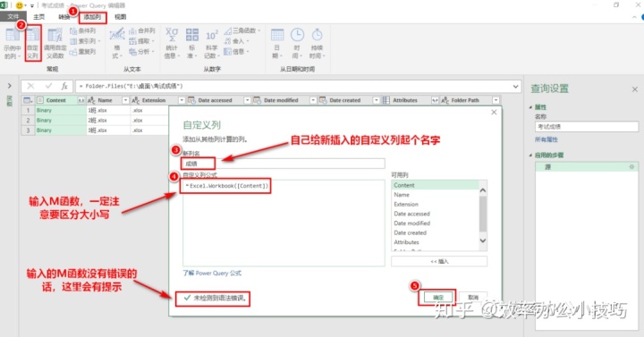Click the smiley feedback icon in title bar
Viewport: 644px width, 337px height.
point(19,5)
